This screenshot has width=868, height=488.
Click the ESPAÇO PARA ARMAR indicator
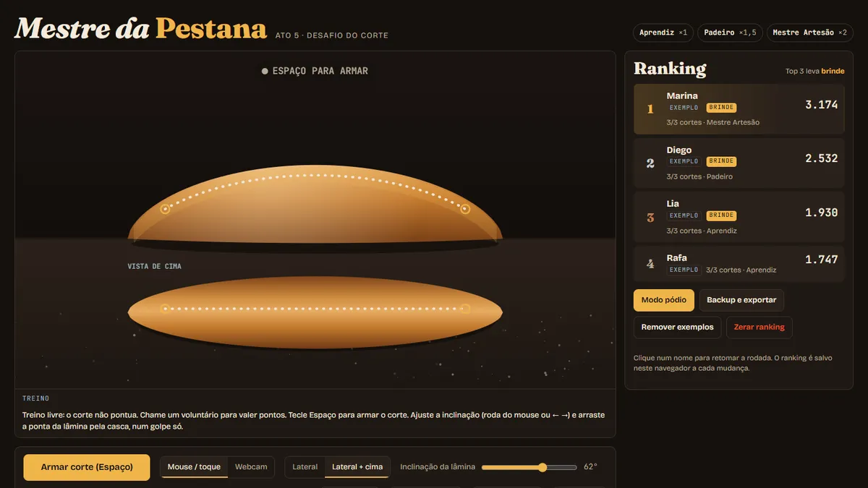(315, 71)
